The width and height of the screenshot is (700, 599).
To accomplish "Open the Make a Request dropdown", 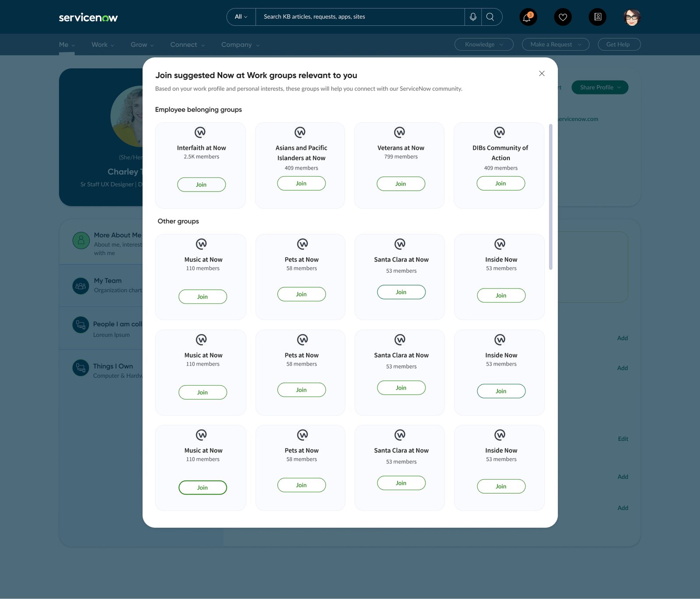I will [556, 44].
